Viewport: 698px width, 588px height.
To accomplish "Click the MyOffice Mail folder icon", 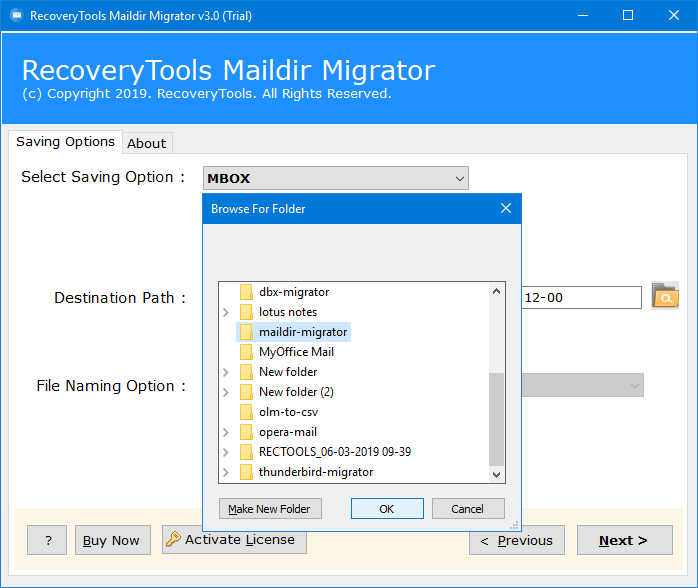I will pos(246,352).
